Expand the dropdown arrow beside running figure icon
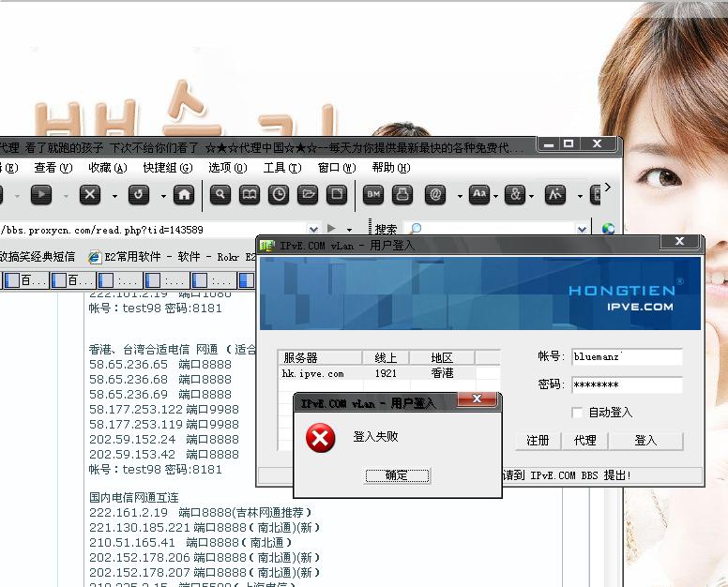 [580, 196]
